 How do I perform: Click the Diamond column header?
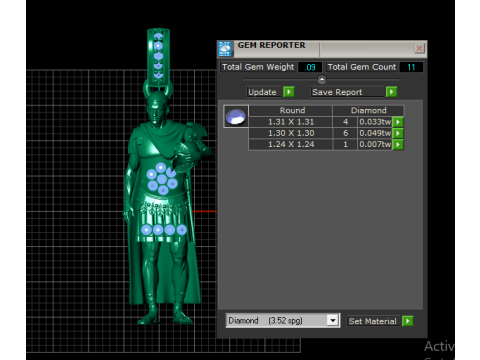(368, 110)
